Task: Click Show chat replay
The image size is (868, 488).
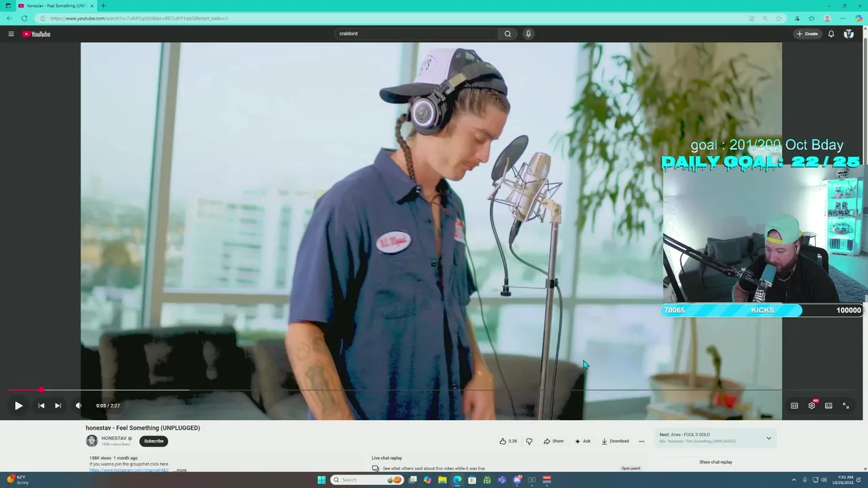Action: point(715,462)
